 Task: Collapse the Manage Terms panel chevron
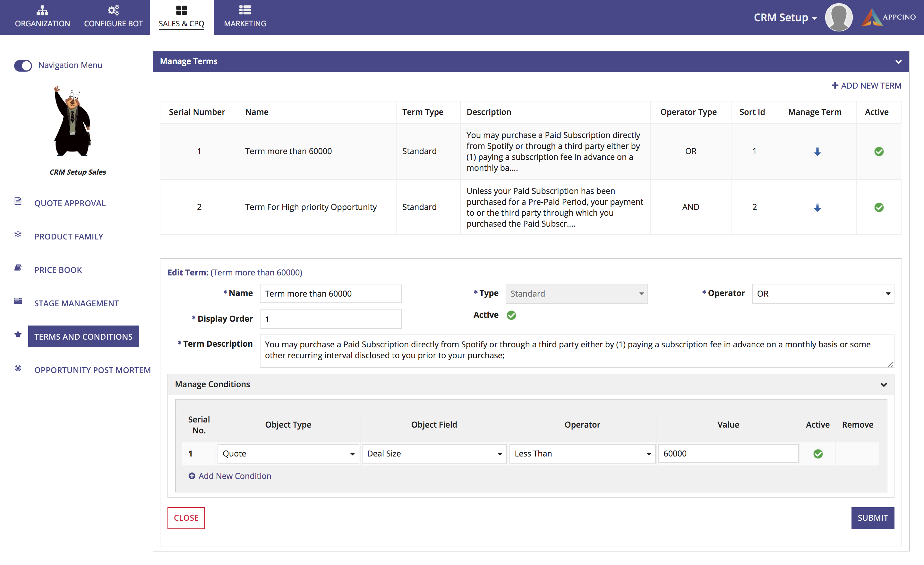[x=898, y=62]
